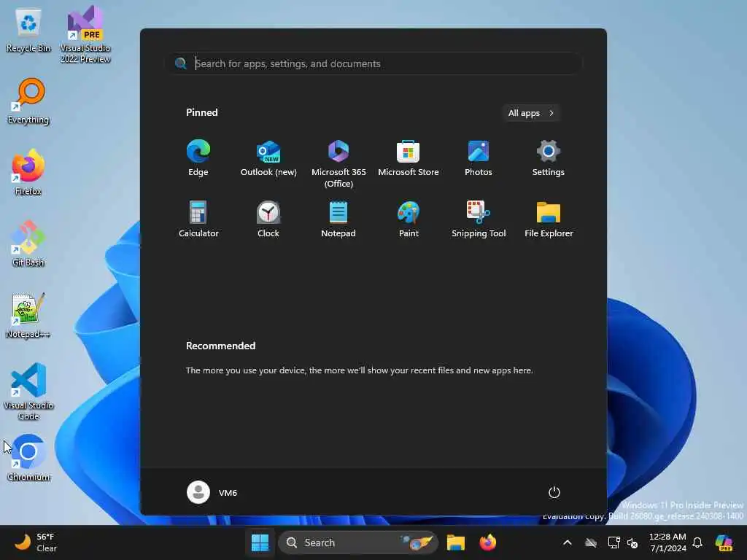Open the Calculator app

pyautogui.click(x=198, y=219)
